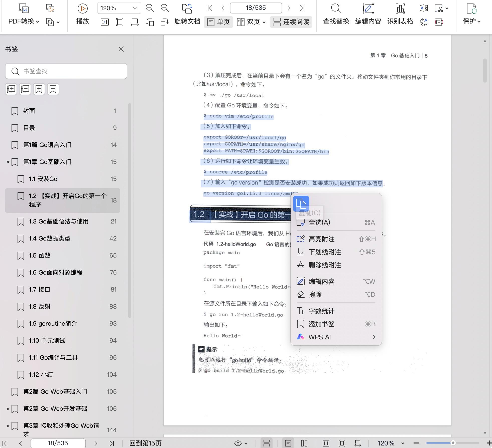
Task: Go to previous page in the top toolbar
Action: pos(223,8)
